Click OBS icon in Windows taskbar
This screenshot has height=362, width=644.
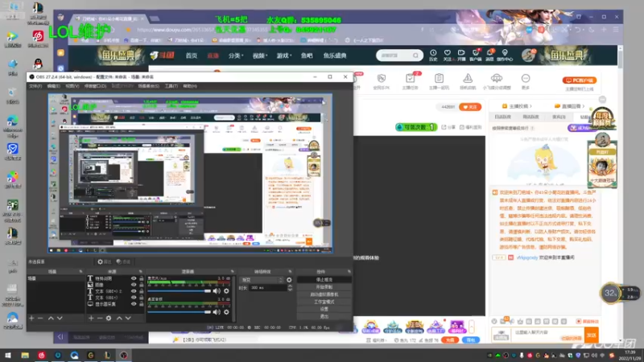(124, 356)
